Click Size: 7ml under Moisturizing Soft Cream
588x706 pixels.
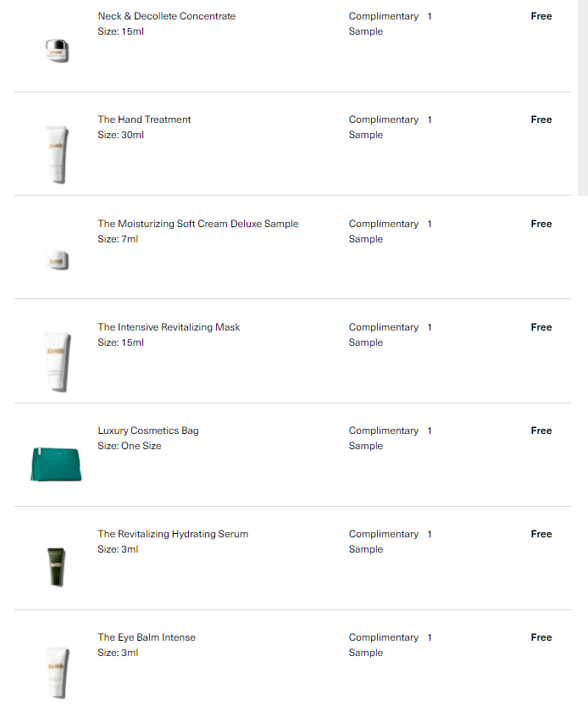pos(118,239)
